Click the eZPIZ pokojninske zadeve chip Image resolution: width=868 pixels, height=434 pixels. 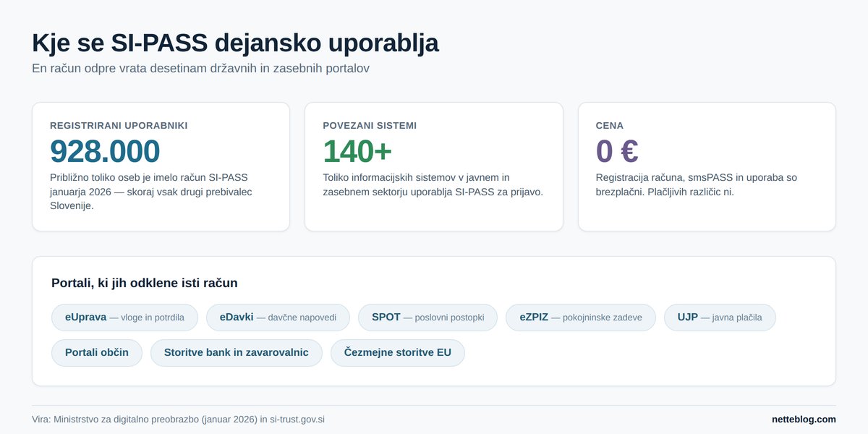[581, 318]
